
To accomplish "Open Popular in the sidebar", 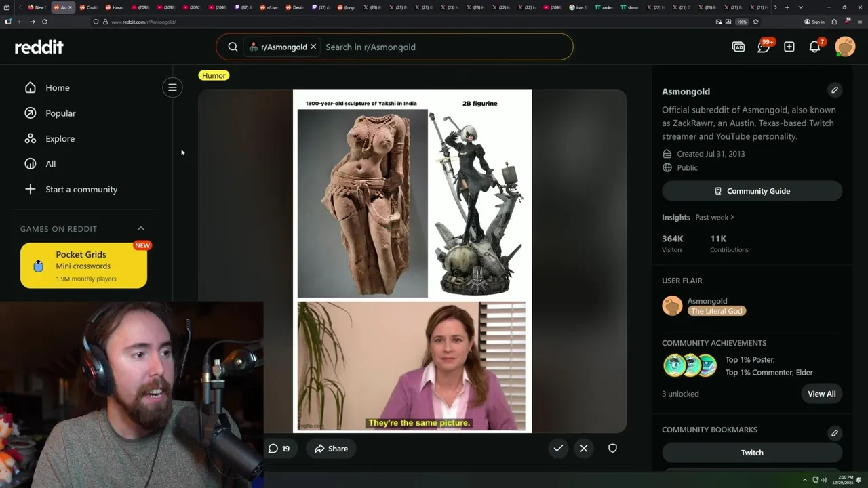I will coord(60,113).
